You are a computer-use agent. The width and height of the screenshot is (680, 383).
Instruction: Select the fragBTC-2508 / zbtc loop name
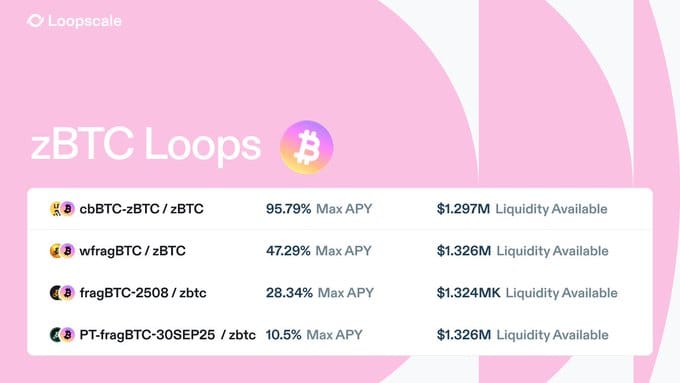pos(143,293)
